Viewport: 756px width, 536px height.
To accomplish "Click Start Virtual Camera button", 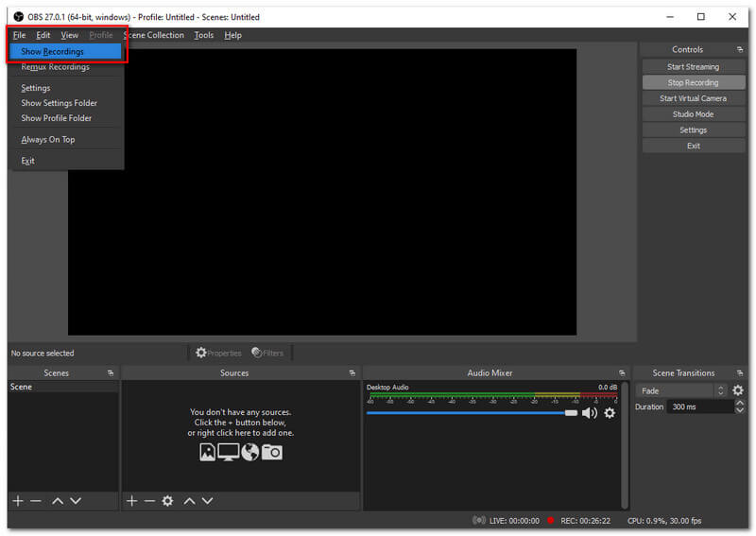I will 693,98.
